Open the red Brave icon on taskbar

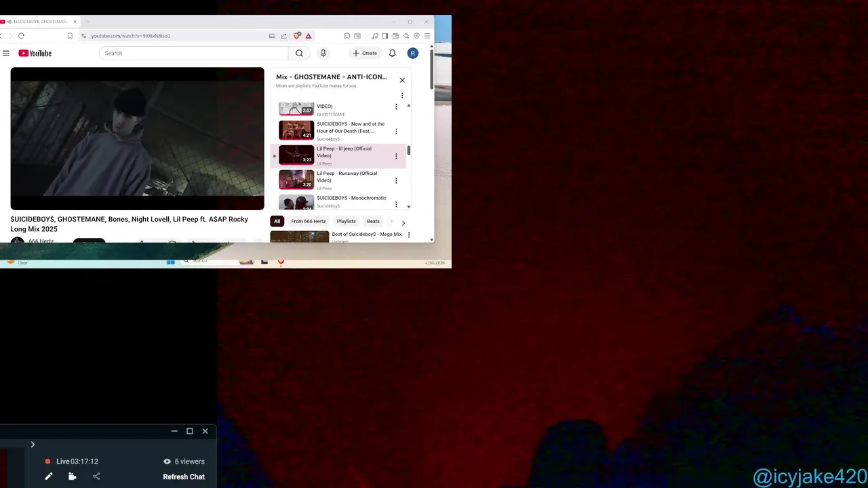point(281,261)
